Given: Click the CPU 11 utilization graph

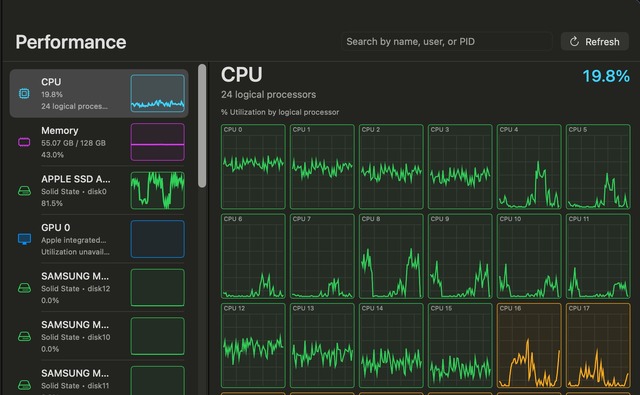Looking at the screenshot, I should [598, 256].
